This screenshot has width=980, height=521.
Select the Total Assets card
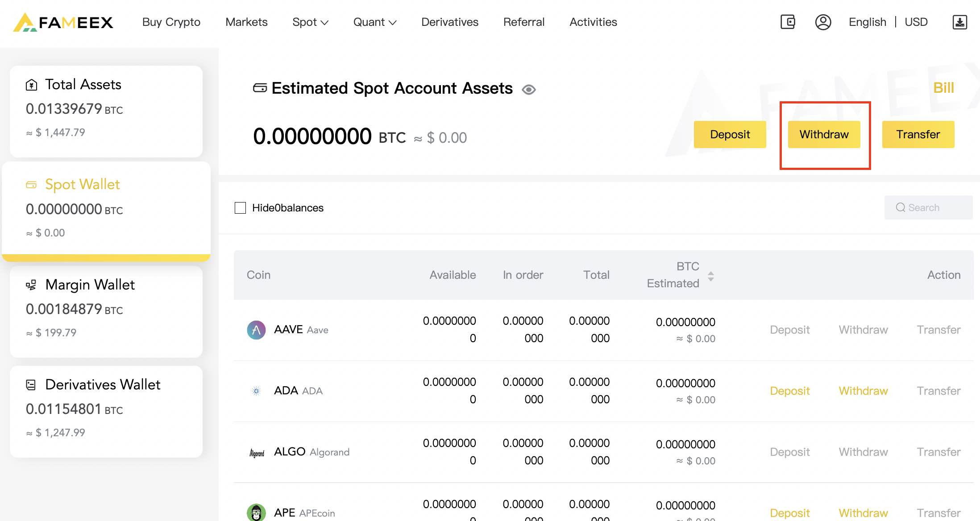(x=106, y=111)
